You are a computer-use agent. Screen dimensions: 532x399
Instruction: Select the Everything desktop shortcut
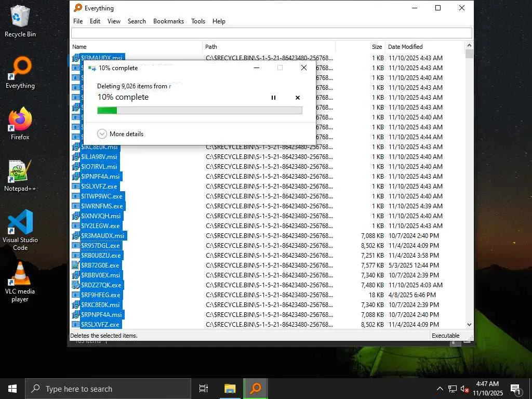click(20, 73)
